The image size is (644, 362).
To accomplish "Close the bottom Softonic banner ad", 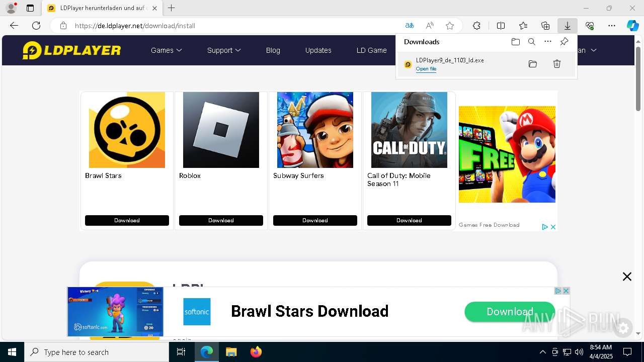I will [566, 291].
